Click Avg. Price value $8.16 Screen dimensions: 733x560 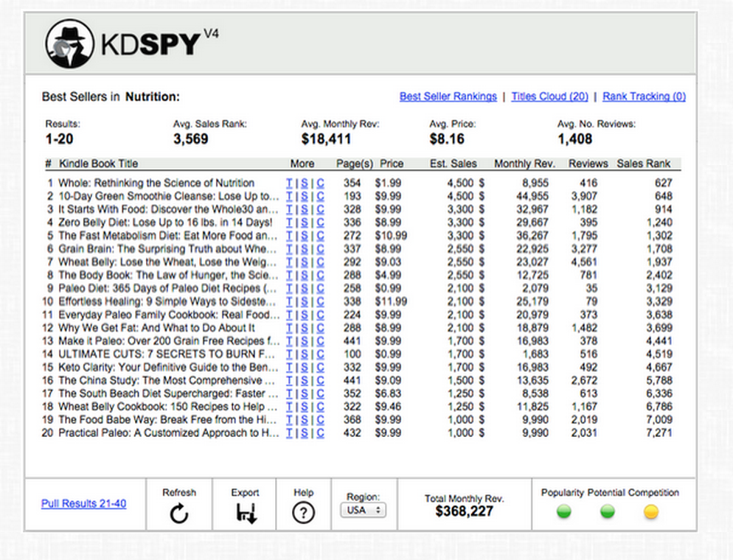[x=447, y=139]
